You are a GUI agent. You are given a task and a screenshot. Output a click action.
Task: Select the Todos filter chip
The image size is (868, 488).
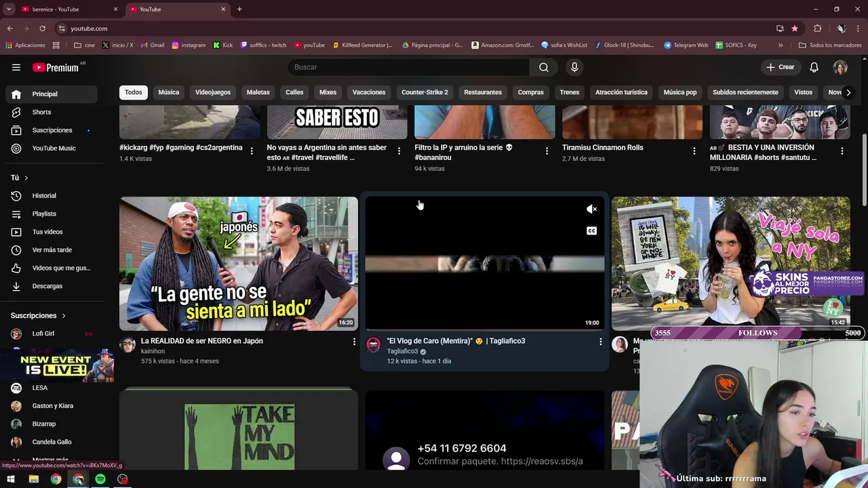point(134,92)
